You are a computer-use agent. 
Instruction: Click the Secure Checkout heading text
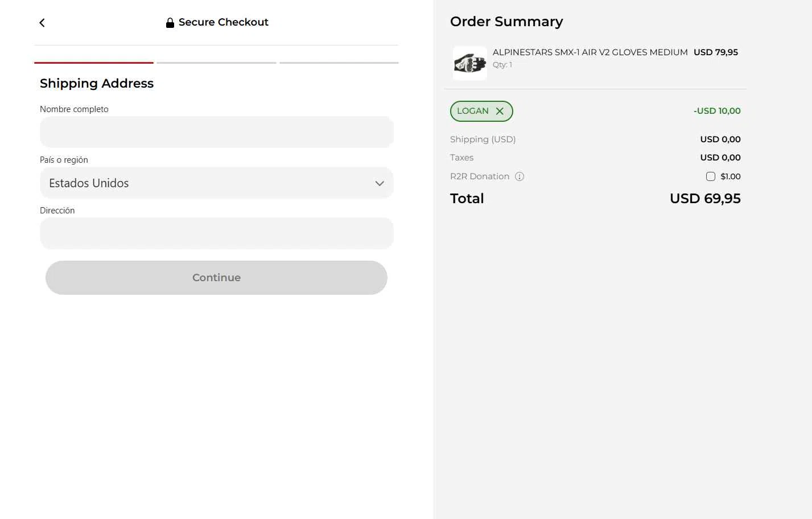coord(224,22)
